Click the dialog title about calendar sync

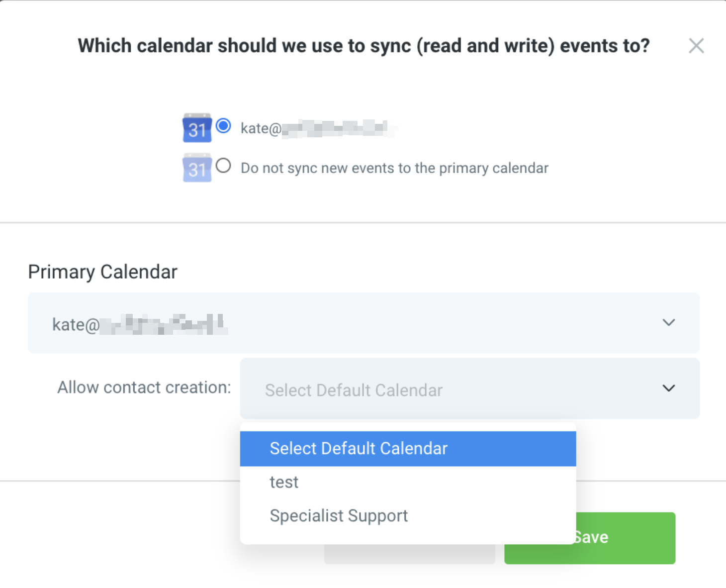click(363, 46)
